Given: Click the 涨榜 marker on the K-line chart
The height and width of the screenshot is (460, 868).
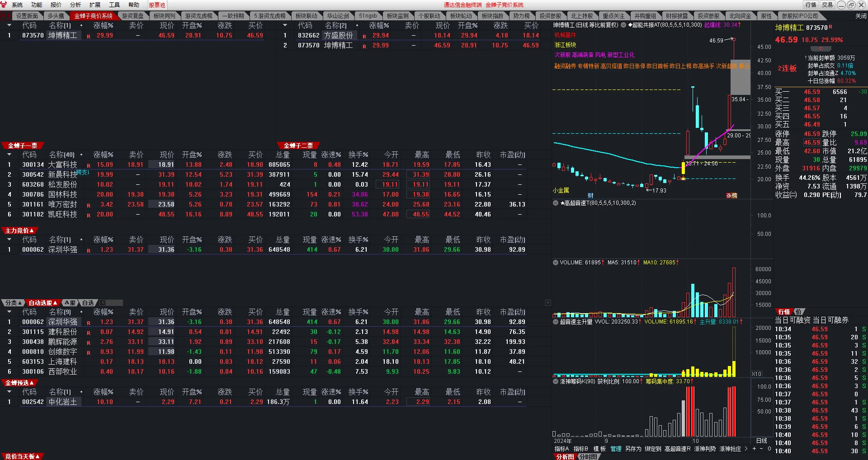Looking at the screenshot, I should click(x=731, y=196).
